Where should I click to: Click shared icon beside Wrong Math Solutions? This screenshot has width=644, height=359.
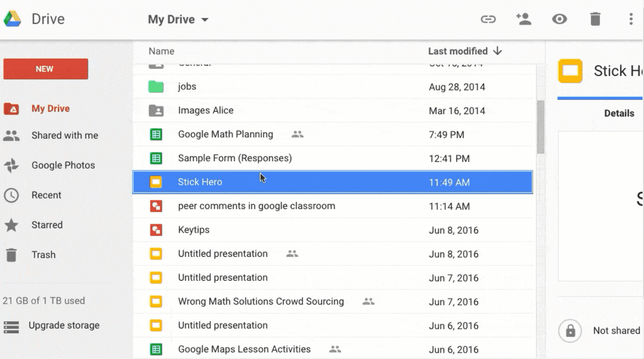(x=368, y=302)
